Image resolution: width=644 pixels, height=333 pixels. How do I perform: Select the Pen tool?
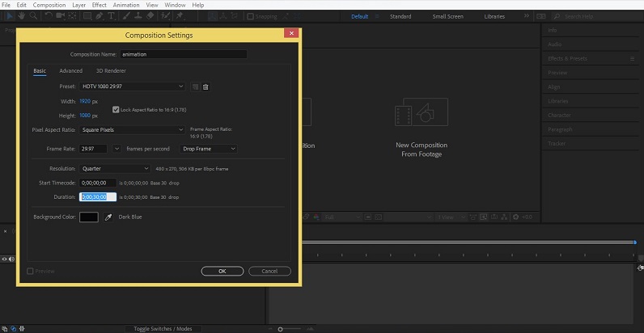point(99,15)
